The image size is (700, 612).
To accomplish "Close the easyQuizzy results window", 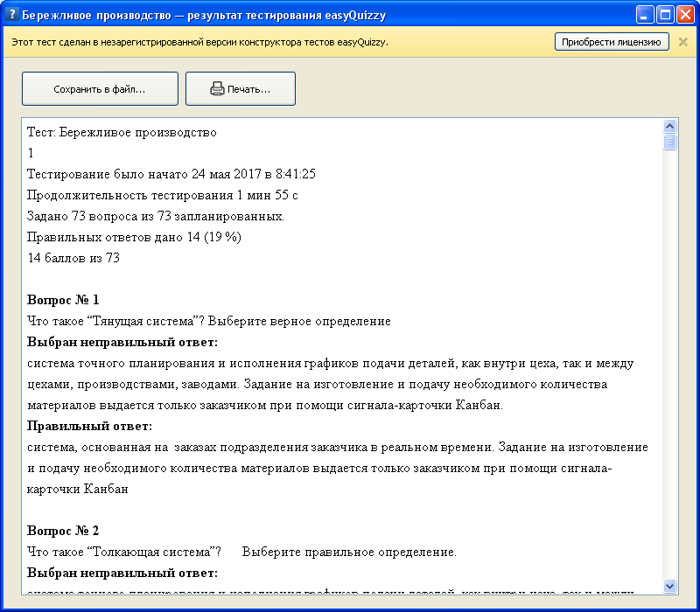I will pyautogui.click(x=685, y=15).
